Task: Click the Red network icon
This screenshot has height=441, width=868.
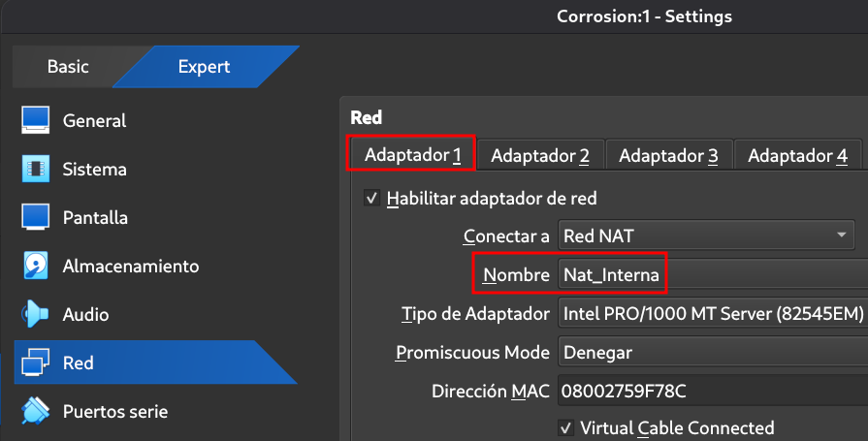Action: 36,362
